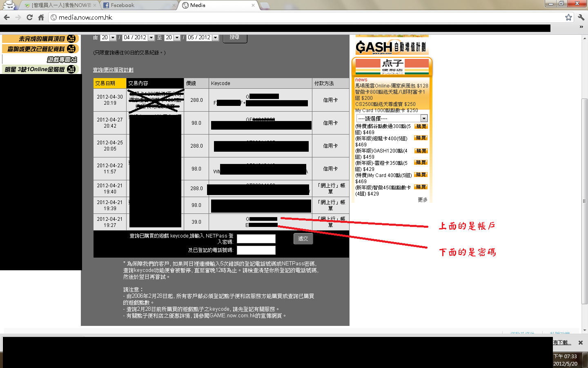Close the Facebook tab with its X
Viewport: 588px width, 368px height.
click(x=174, y=5)
